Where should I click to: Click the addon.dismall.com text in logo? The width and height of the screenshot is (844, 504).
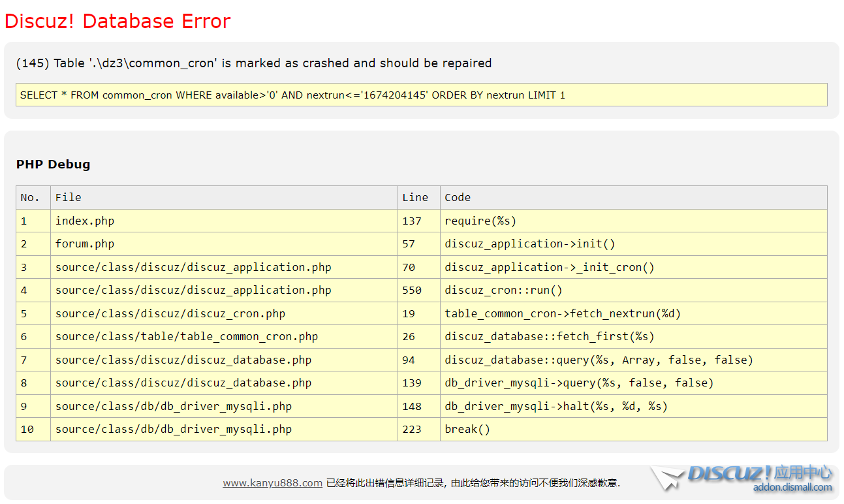point(792,488)
